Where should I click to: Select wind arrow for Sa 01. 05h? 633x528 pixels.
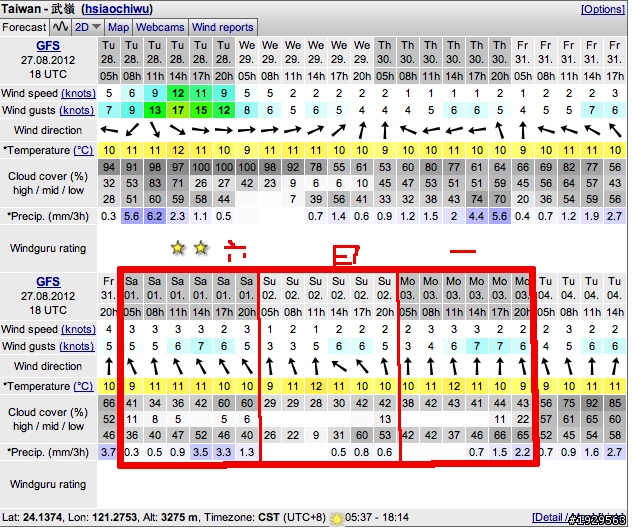(x=132, y=366)
